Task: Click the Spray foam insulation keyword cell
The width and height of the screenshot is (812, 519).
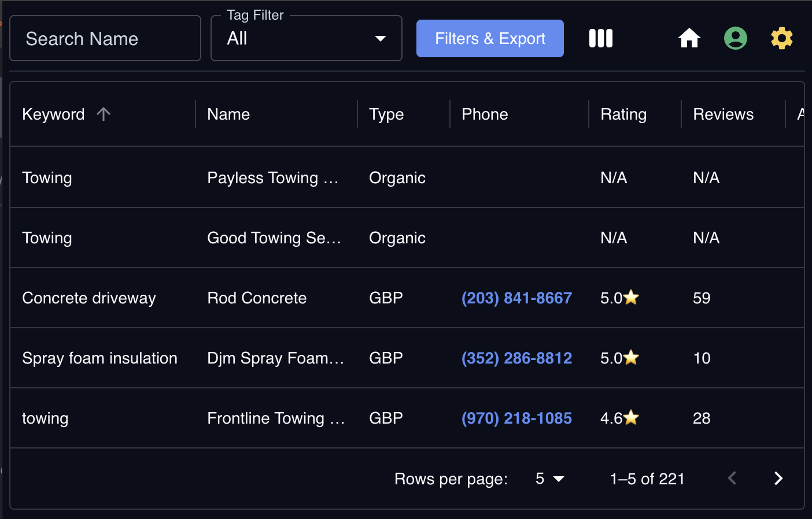Action: coord(99,358)
